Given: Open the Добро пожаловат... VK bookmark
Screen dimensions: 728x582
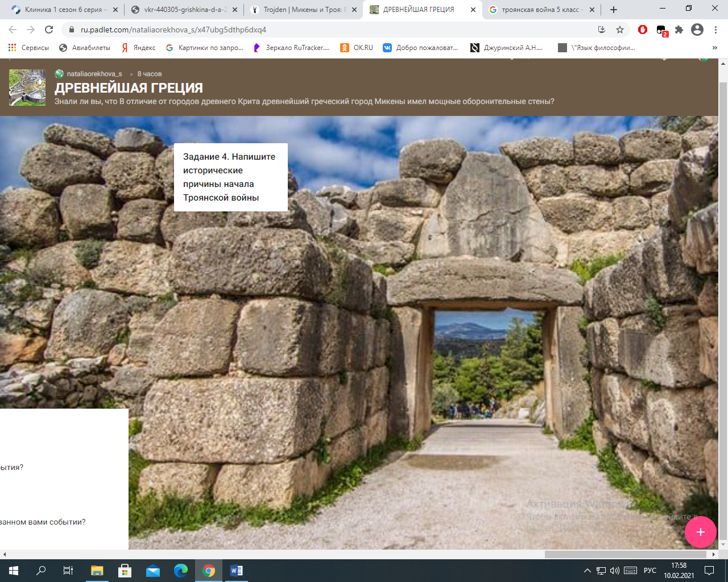Looking at the screenshot, I should pos(420,48).
